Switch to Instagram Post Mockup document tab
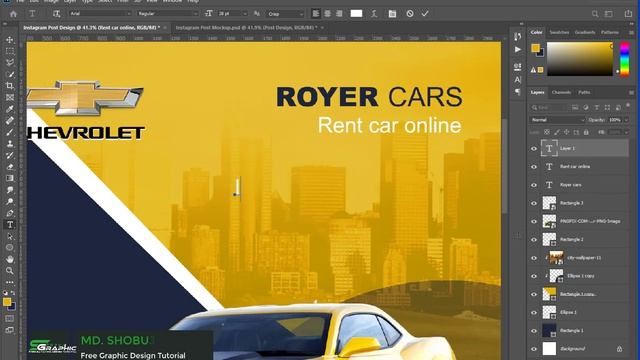 point(246,28)
